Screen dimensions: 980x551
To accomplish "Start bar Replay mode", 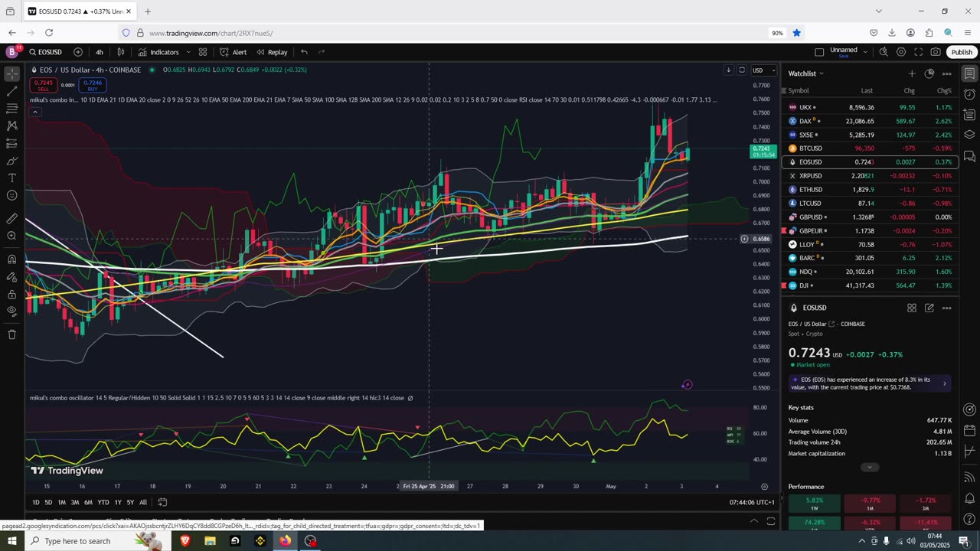I will click(x=272, y=52).
